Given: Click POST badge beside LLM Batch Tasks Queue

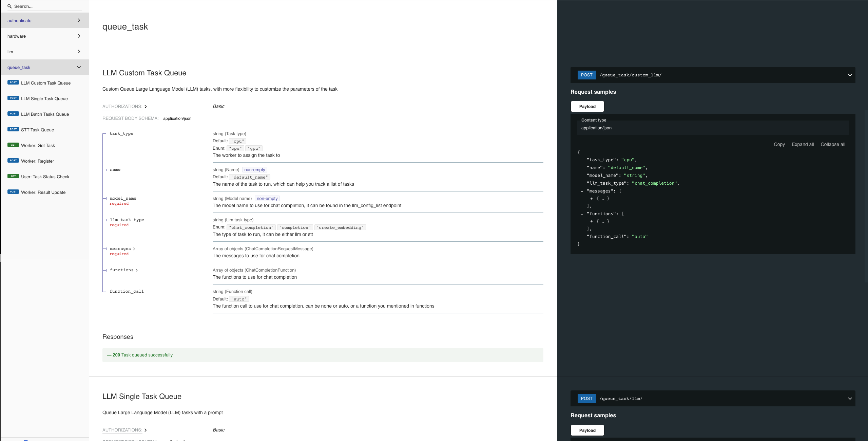Looking at the screenshot, I should click(13, 114).
